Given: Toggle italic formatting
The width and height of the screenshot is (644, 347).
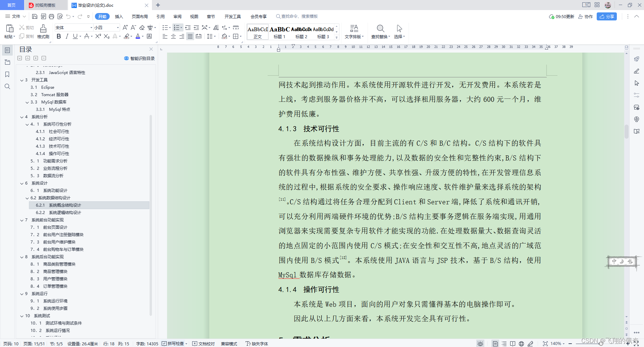Looking at the screenshot, I should [x=67, y=36].
